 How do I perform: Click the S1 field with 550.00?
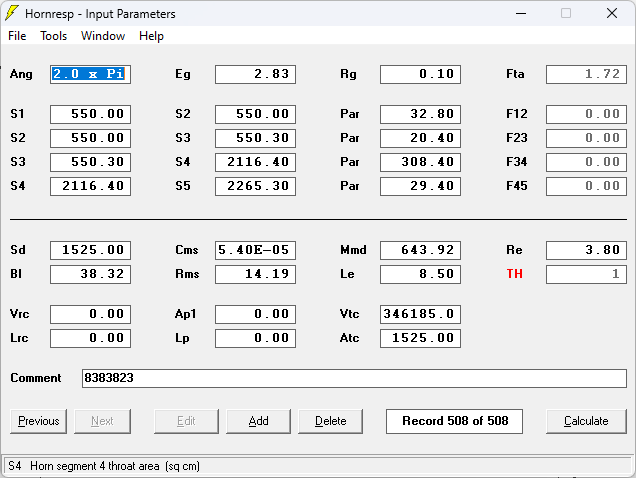pyautogui.click(x=90, y=114)
